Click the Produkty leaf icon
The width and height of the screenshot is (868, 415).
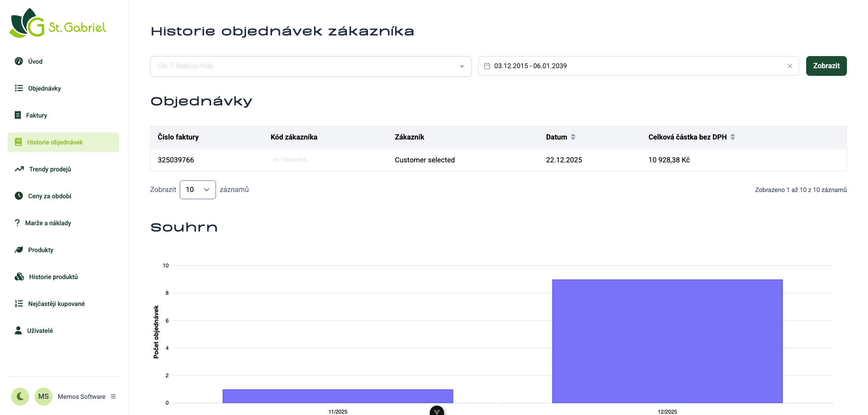(x=19, y=250)
